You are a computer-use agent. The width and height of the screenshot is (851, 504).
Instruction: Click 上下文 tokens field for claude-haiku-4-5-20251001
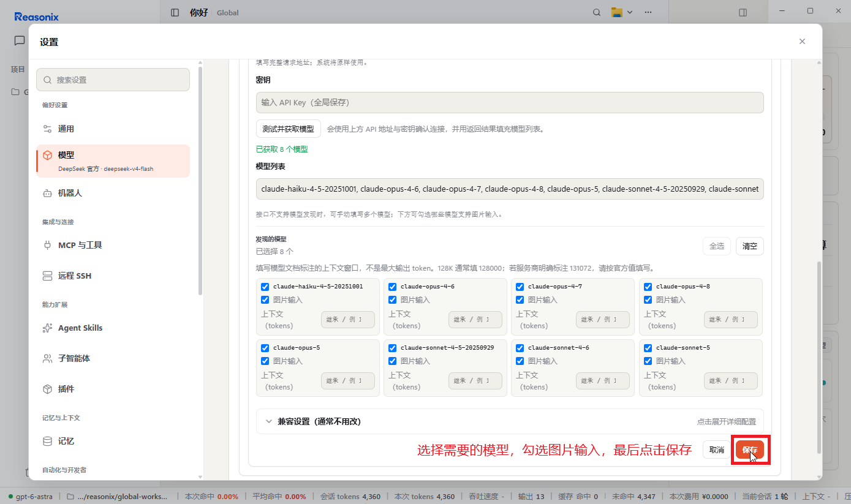(348, 320)
